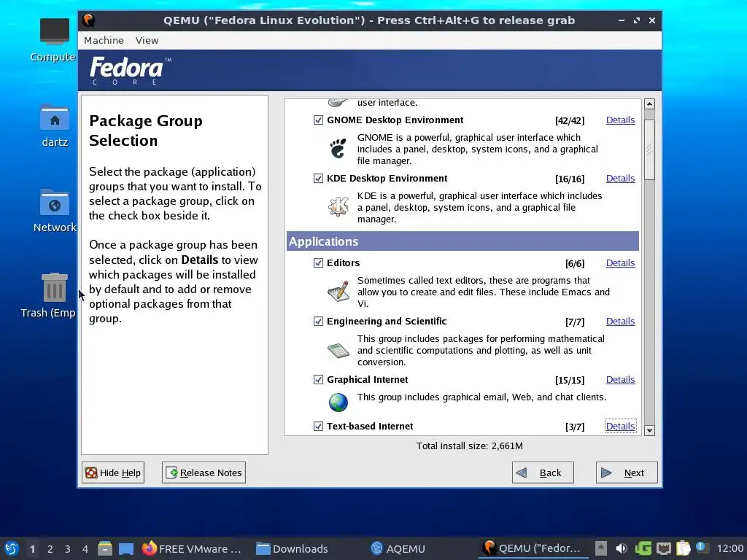Screen dimensions: 747x560
Task: Click the Hide Help button
Action: [113, 472]
